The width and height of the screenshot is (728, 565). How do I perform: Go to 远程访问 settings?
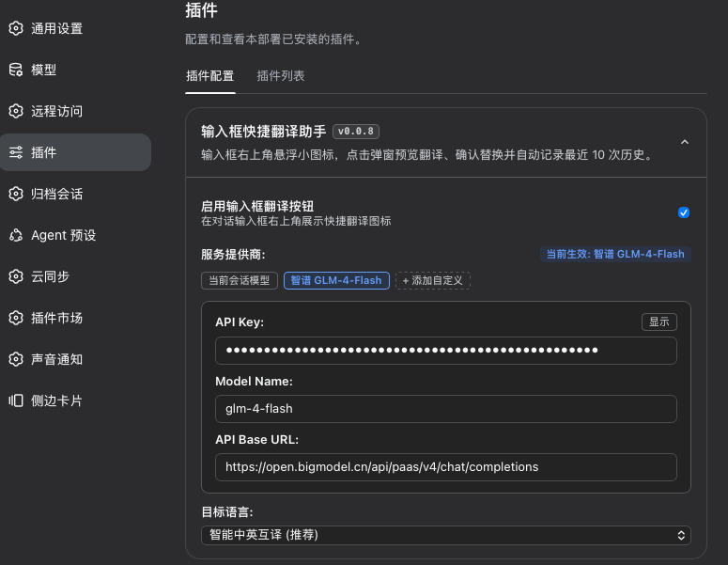pos(75,111)
